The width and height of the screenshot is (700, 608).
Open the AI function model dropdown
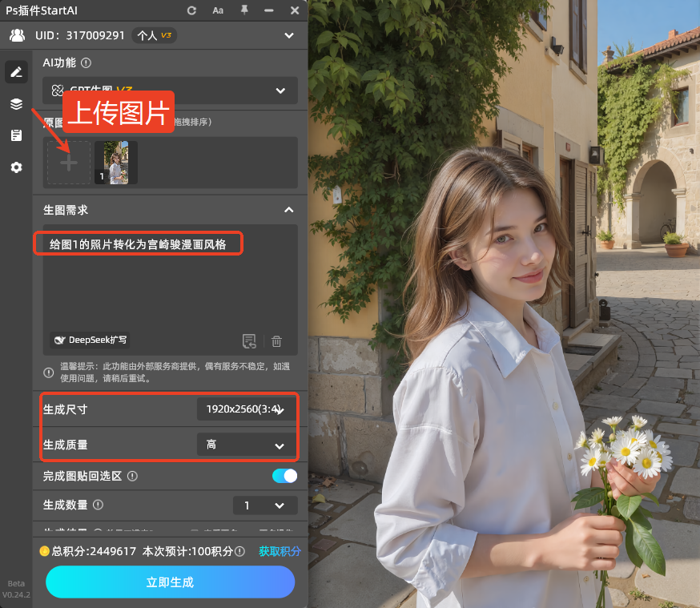click(170, 91)
